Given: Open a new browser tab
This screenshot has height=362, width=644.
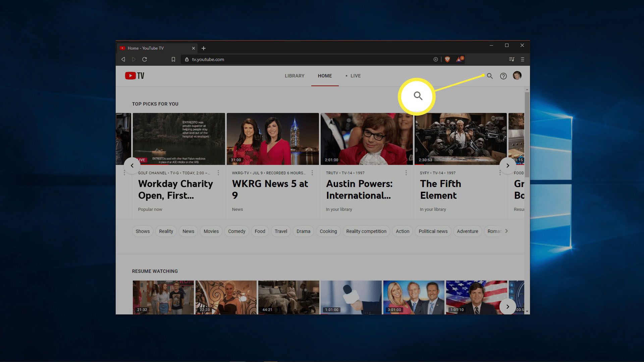Looking at the screenshot, I should tap(204, 48).
